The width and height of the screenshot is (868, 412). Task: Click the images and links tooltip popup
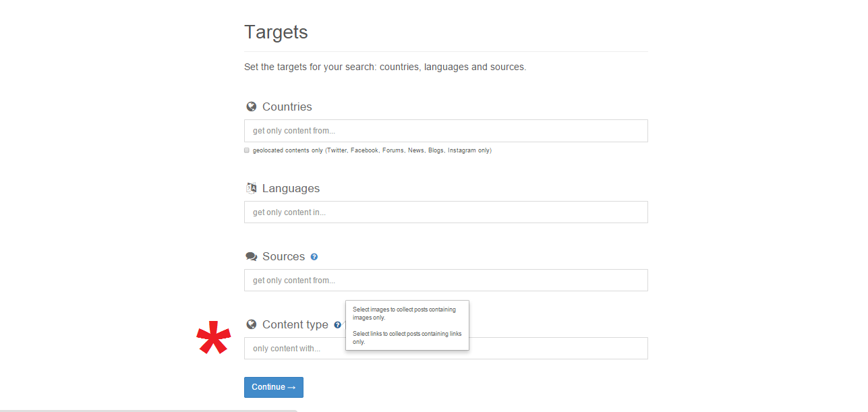(x=407, y=325)
